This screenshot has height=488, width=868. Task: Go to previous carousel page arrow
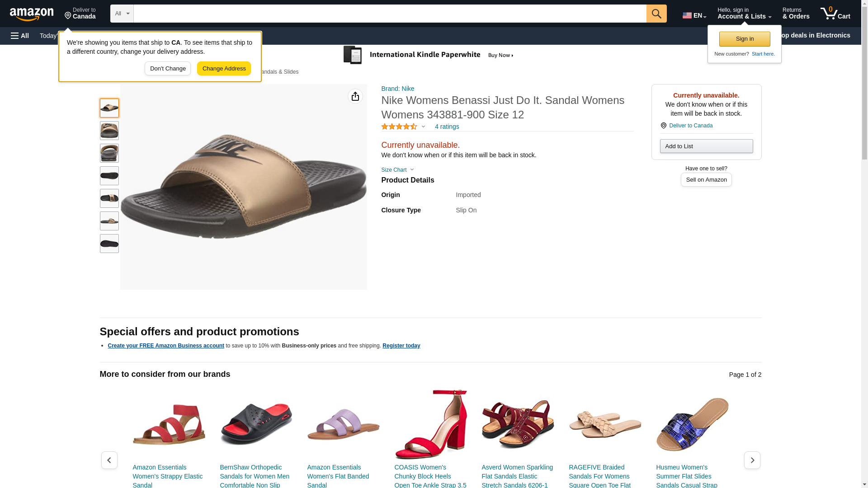pyautogui.click(x=109, y=460)
